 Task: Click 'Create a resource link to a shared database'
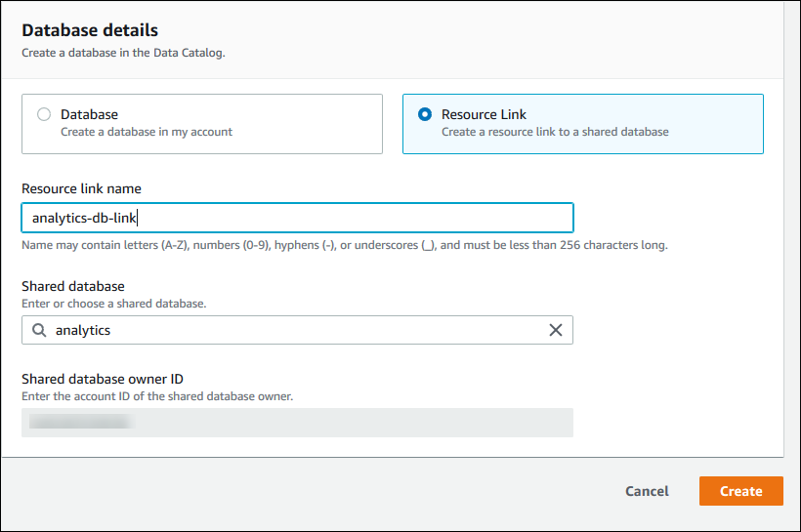(555, 132)
